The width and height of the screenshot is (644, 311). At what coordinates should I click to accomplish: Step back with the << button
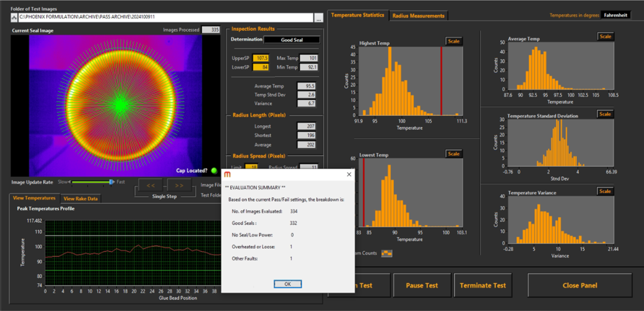tap(151, 185)
